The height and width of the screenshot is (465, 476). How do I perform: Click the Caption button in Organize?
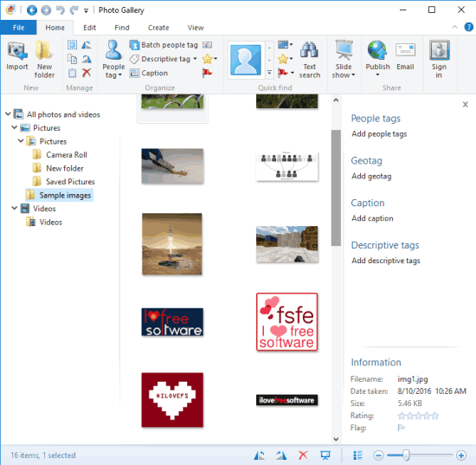149,74
